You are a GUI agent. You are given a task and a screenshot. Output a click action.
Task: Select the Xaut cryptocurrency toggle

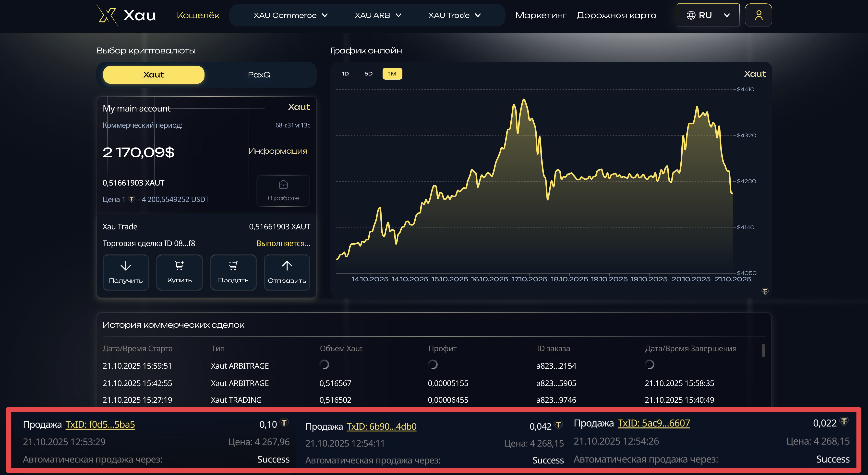coord(154,75)
